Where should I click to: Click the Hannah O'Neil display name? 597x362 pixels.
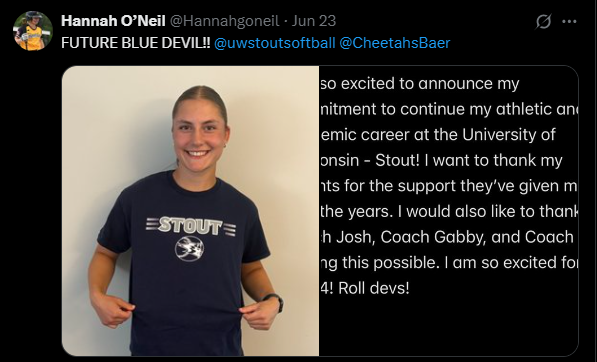(113, 21)
